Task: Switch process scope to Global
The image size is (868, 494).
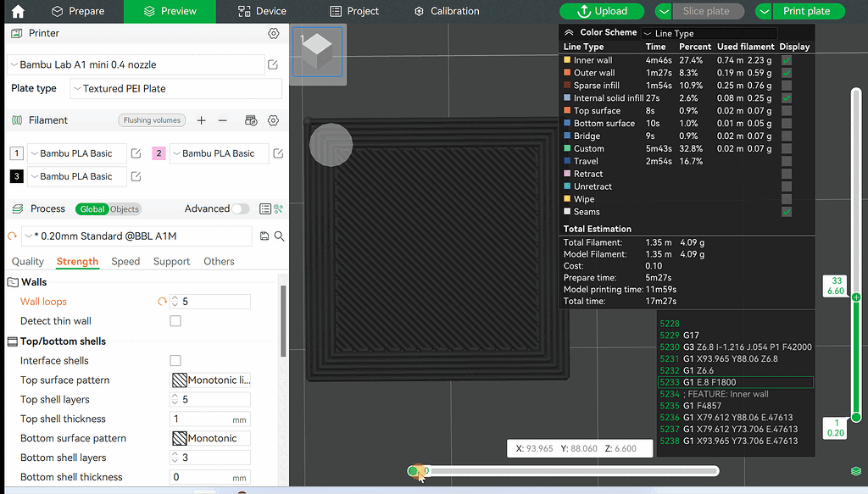Action: click(92, 209)
